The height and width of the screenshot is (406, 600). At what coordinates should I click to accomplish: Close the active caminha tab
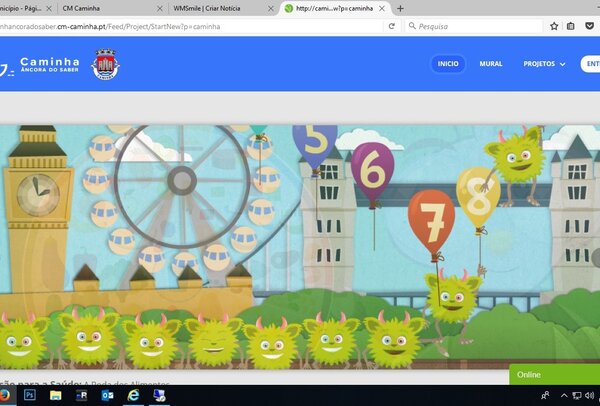pos(381,8)
